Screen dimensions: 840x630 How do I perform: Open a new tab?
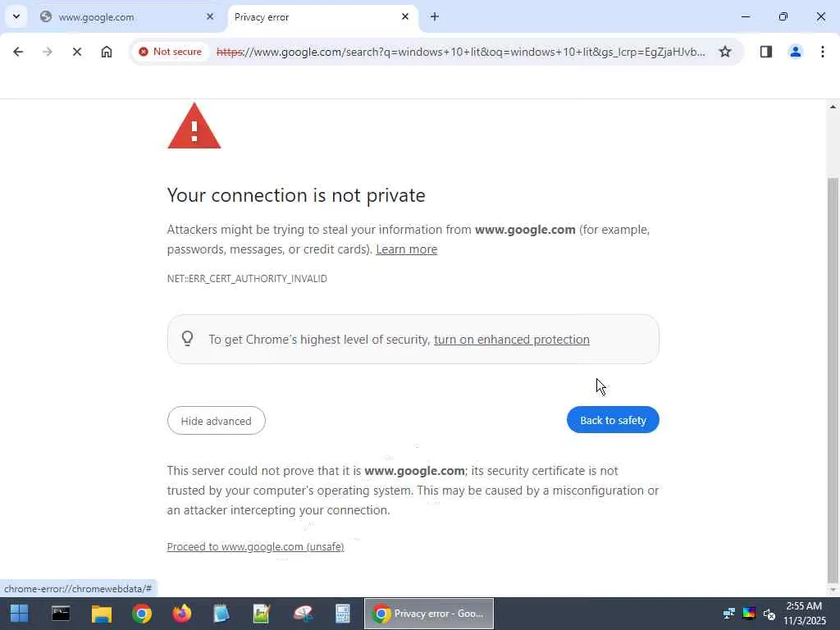[435, 16]
